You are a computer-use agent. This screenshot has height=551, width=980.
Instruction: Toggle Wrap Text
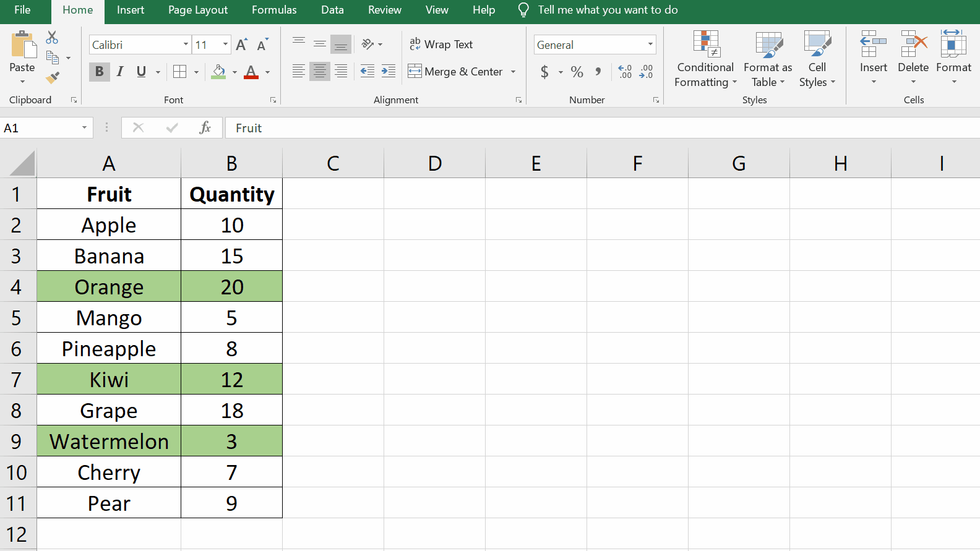pos(441,44)
